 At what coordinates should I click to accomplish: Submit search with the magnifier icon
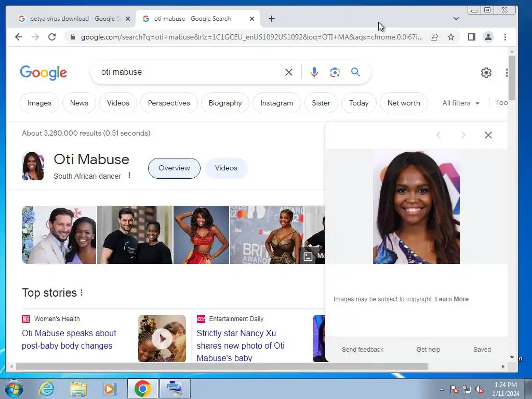point(355,72)
